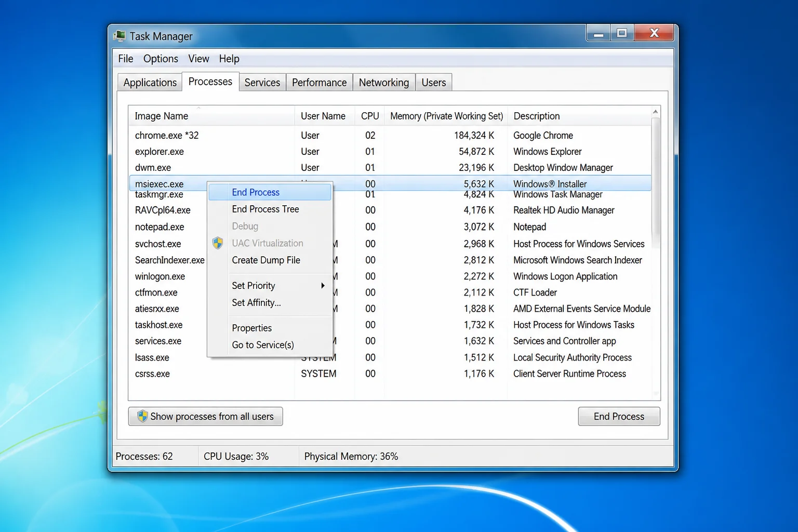Open the Performance tab
This screenshot has width=798, height=532.
point(319,83)
